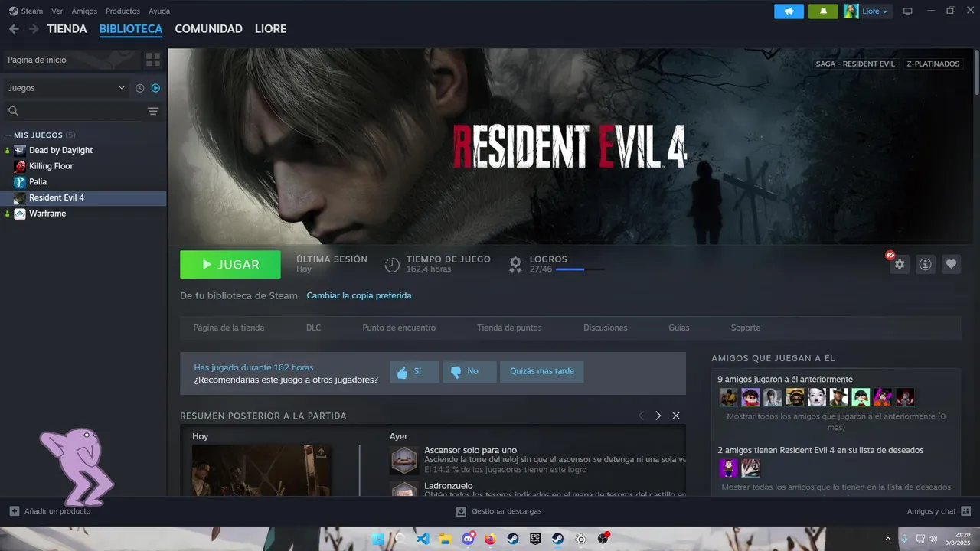
Task: Go back with the left arrow
Action: click(14, 29)
